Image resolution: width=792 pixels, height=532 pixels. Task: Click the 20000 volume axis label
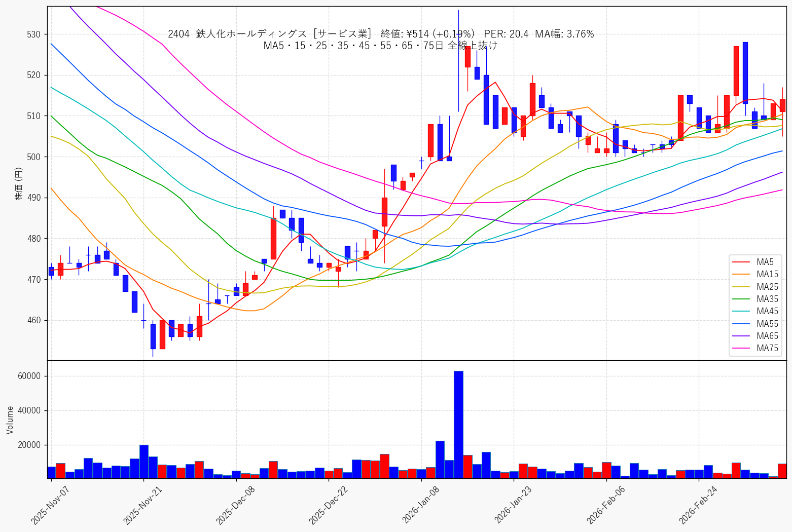tap(29, 445)
